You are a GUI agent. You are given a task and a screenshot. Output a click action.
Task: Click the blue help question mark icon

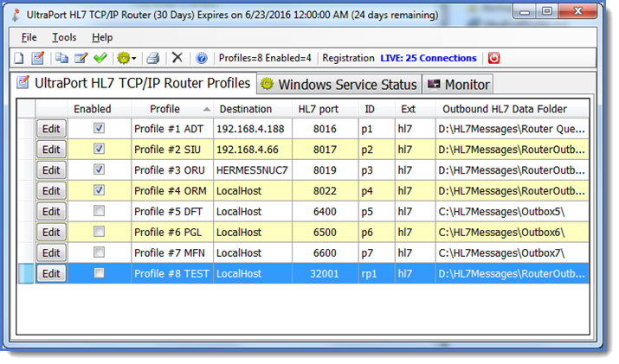(x=202, y=59)
